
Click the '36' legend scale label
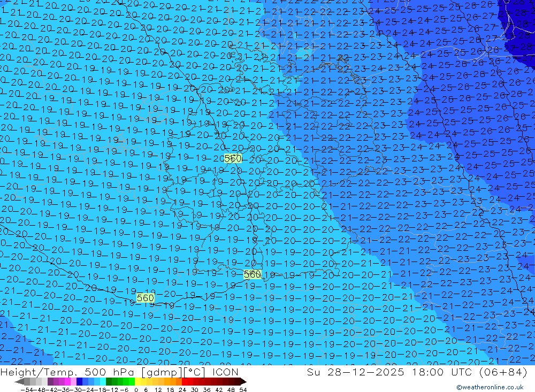tap(207, 390)
